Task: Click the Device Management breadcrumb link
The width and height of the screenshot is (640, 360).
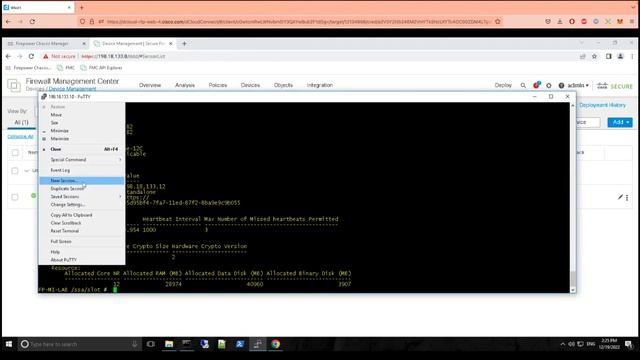Action: [x=72, y=89]
